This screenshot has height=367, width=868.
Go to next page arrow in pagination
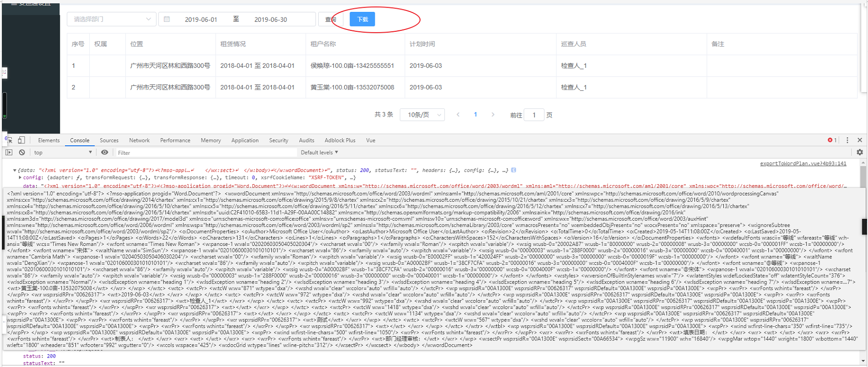(493, 115)
